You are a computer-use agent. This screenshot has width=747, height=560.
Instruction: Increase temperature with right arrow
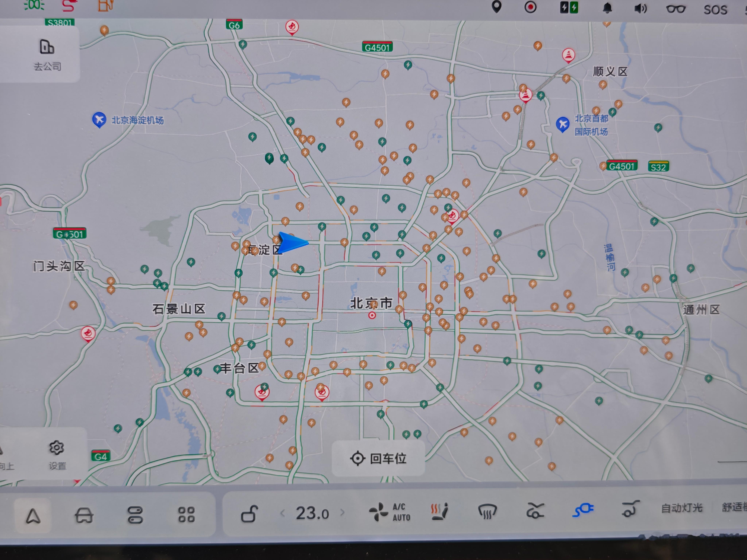342,512
